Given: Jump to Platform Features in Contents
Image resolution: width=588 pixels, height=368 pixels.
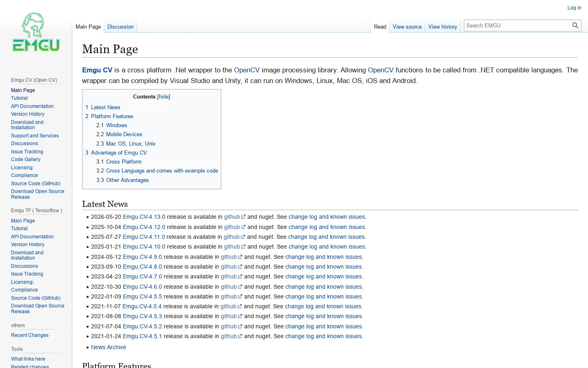Looking at the screenshot, I should tap(109, 117).
